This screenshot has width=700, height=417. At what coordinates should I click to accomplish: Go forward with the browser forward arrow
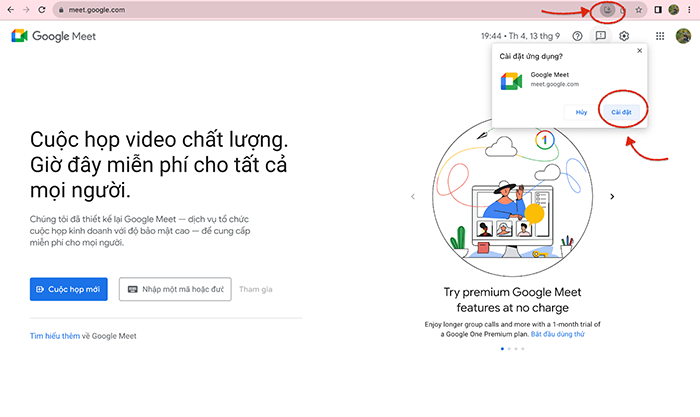point(26,9)
